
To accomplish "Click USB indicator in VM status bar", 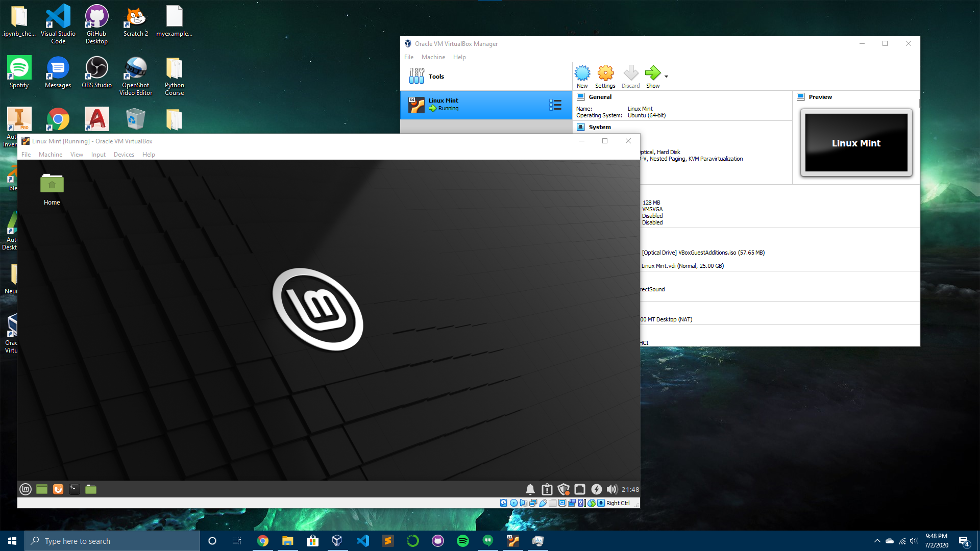I will pos(543,503).
